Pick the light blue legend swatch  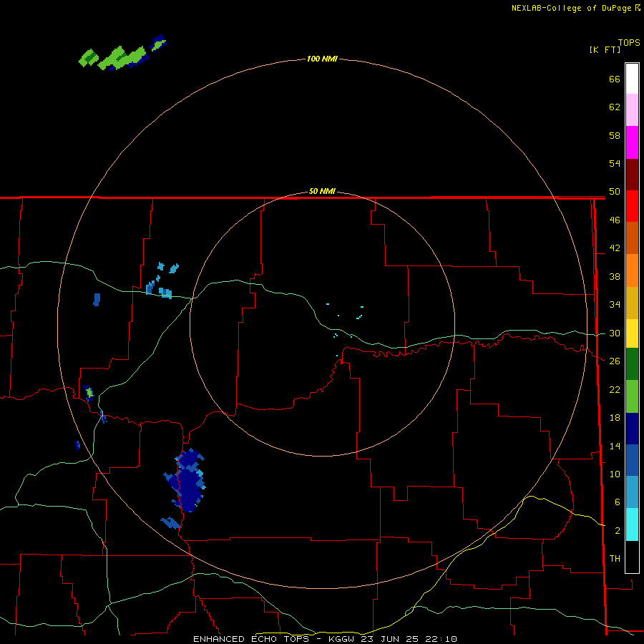click(632, 492)
